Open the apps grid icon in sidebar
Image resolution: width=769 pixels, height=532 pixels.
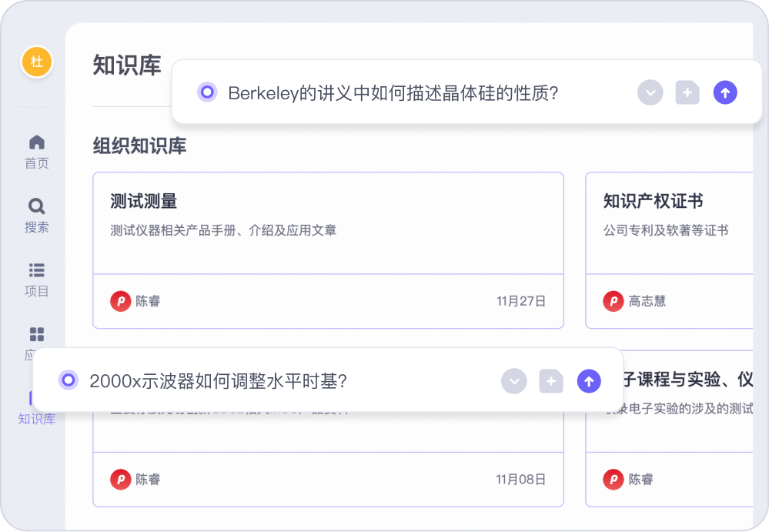click(37, 334)
